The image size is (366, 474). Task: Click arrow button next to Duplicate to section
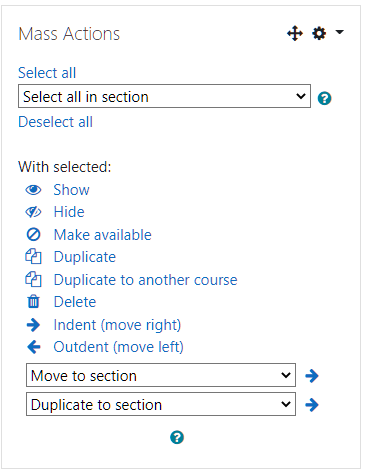coord(312,405)
